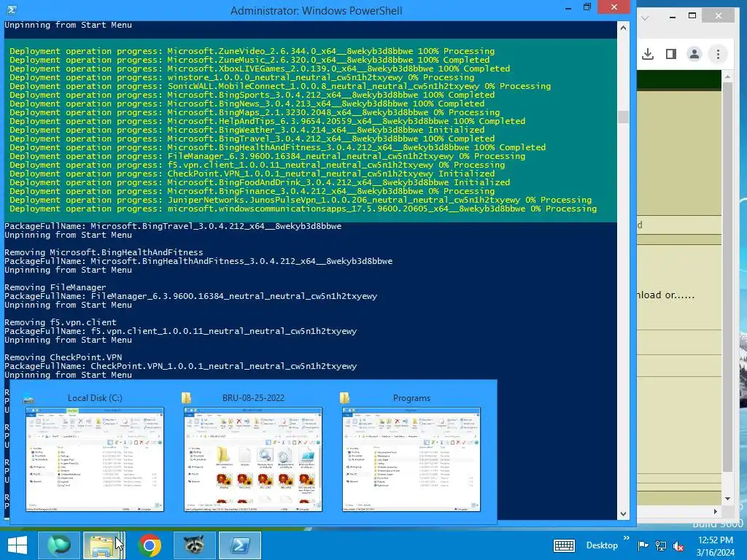Image resolution: width=747 pixels, height=560 pixels.
Task: Toggle Chrome side panel icon
Action: (671, 54)
